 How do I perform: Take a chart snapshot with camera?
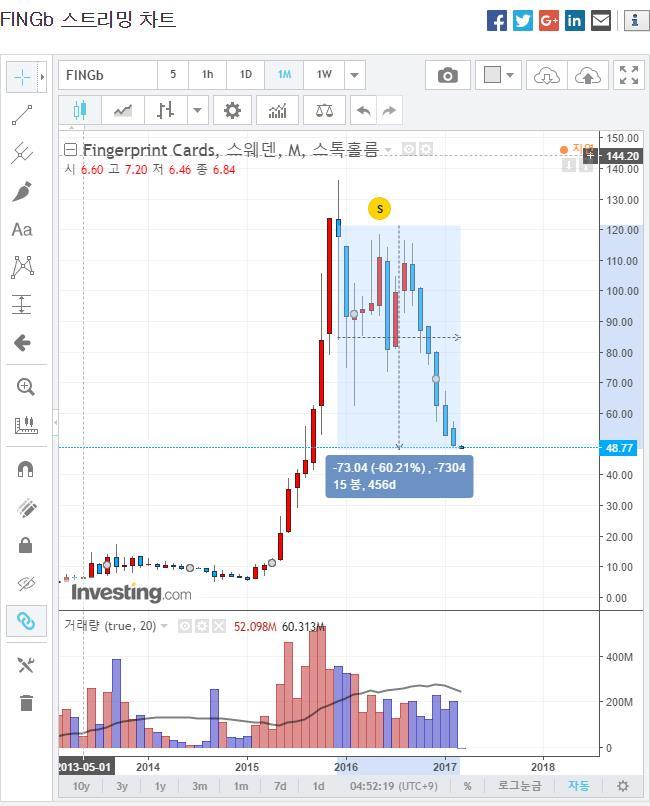pos(448,76)
